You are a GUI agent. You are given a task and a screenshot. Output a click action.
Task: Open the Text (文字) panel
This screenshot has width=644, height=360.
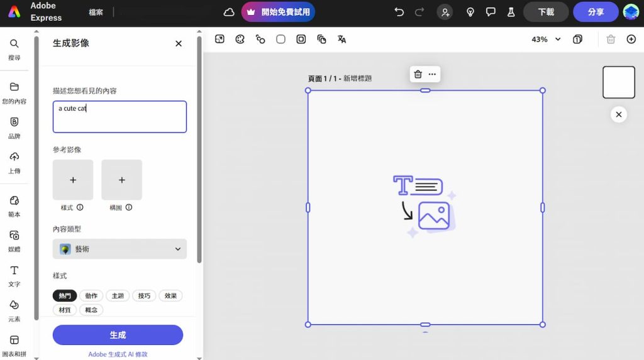(x=14, y=276)
